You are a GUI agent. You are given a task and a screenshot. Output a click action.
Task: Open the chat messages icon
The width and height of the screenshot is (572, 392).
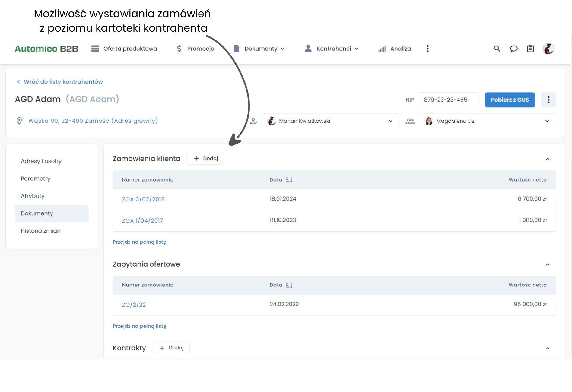pyautogui.click(x=513, y=49)
